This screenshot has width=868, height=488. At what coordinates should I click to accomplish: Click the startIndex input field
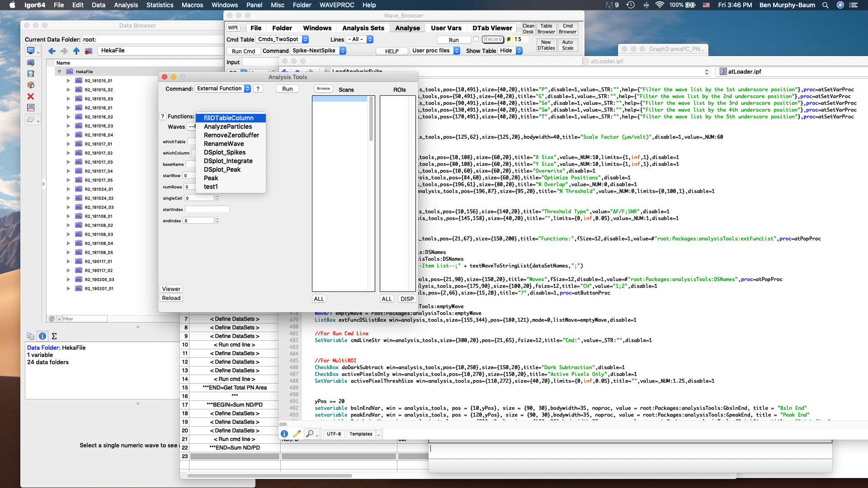point(207,209)
